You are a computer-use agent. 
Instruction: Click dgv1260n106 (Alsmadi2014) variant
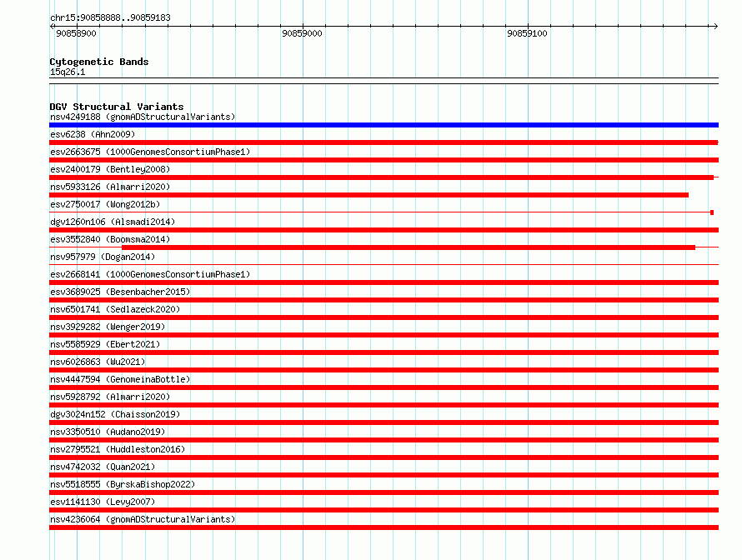click(x=113, y=222)
